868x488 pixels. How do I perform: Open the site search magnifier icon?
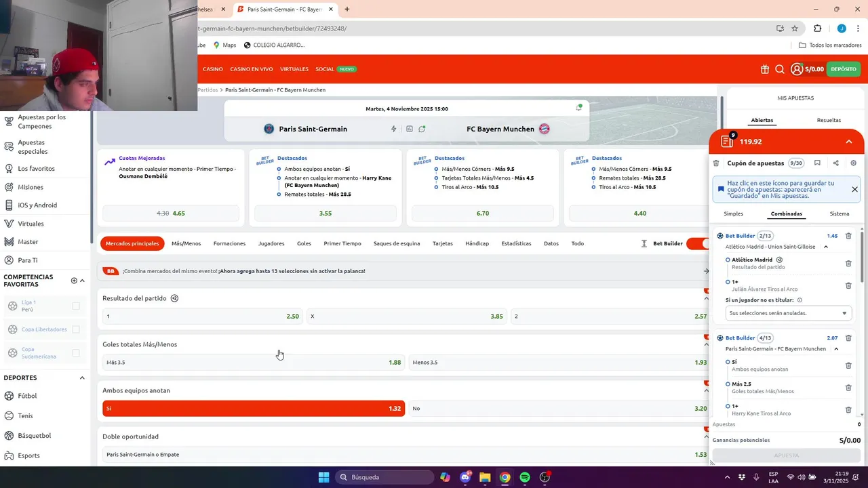click(x=780, y=69)
